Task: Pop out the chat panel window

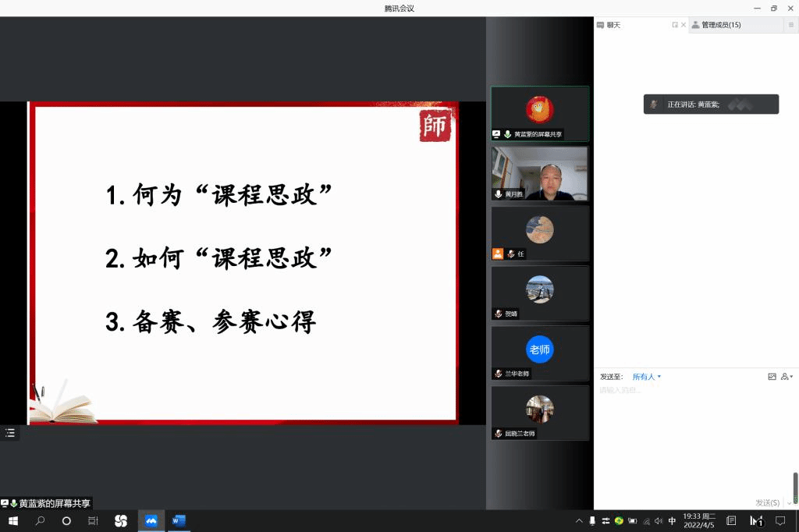Action: [675, 25]
